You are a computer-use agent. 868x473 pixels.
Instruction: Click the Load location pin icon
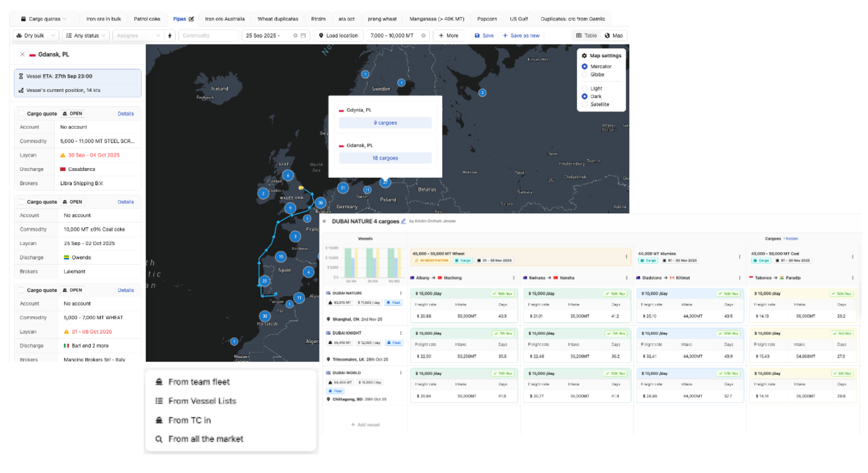(x=321, y=35)
